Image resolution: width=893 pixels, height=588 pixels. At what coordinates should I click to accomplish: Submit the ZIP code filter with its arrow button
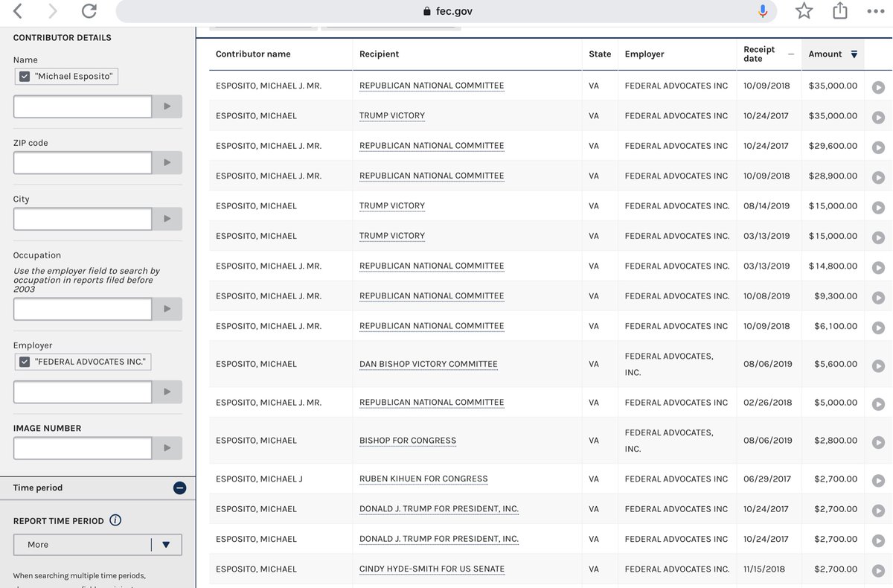167,162
